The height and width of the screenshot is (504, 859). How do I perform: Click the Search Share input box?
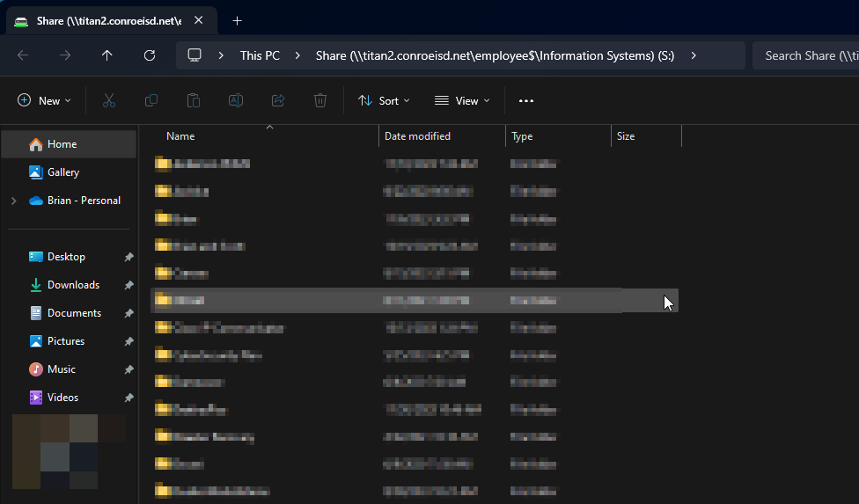(805, 55)
